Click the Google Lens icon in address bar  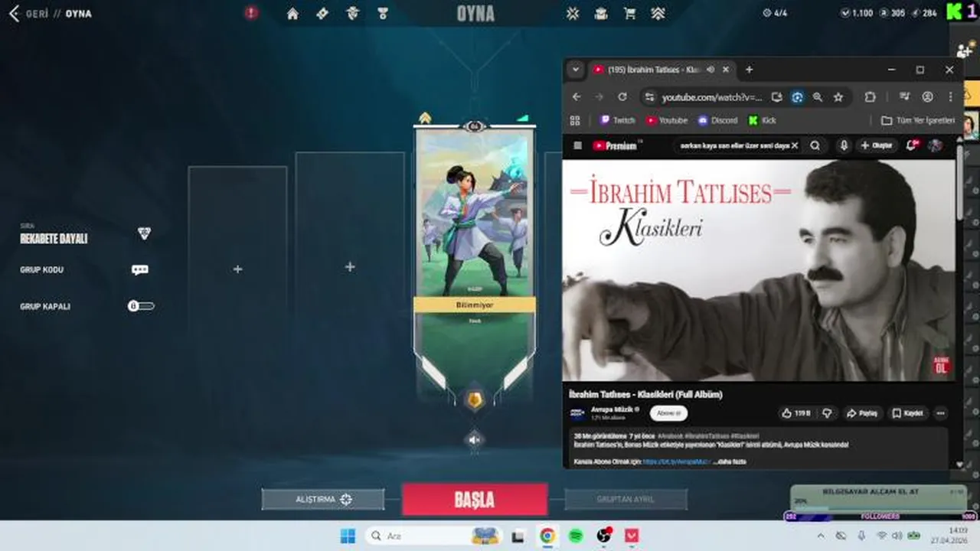point(797,97)
